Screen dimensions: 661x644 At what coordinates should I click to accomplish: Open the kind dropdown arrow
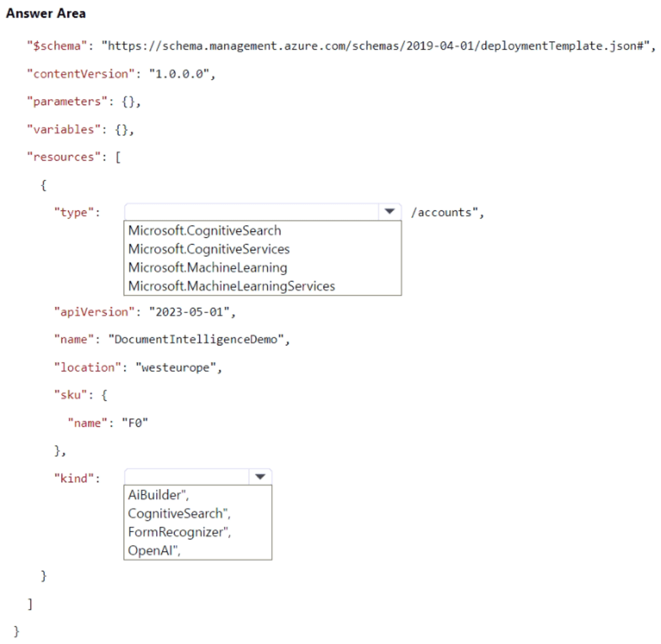[261, 476]
